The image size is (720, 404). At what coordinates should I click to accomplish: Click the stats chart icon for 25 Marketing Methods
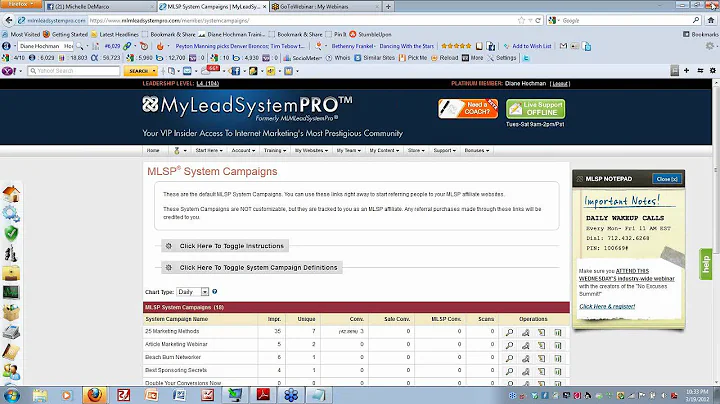click(558, 332)
